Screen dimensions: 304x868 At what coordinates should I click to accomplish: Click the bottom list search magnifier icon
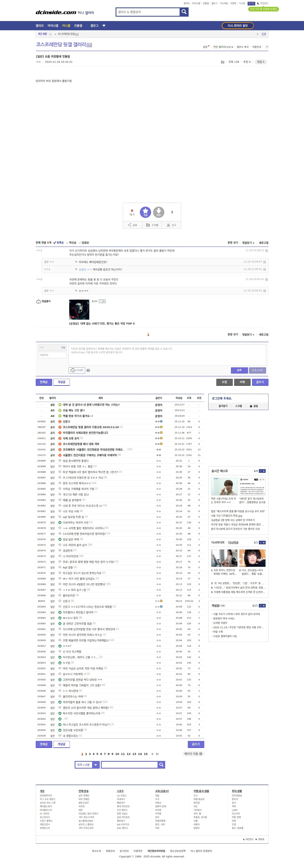(161, 765)
